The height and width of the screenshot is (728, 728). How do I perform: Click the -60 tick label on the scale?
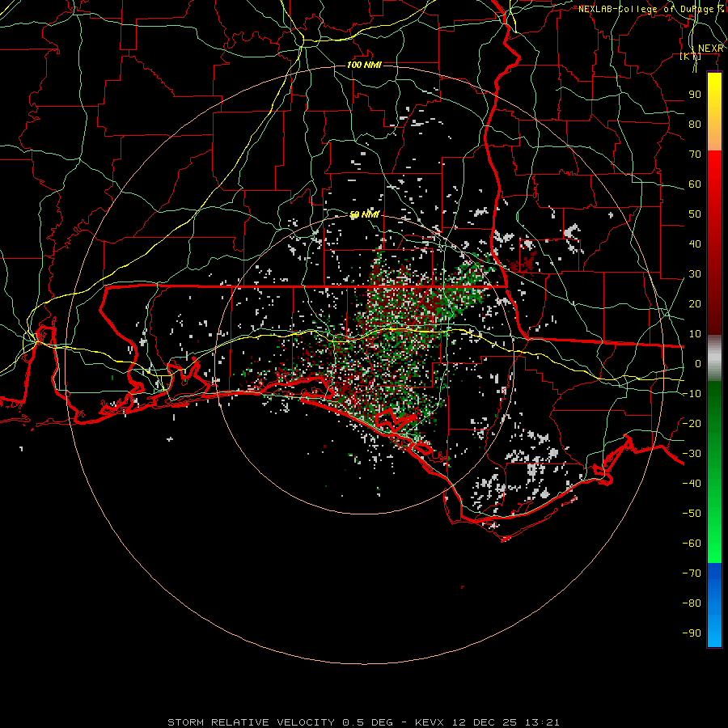692,544
